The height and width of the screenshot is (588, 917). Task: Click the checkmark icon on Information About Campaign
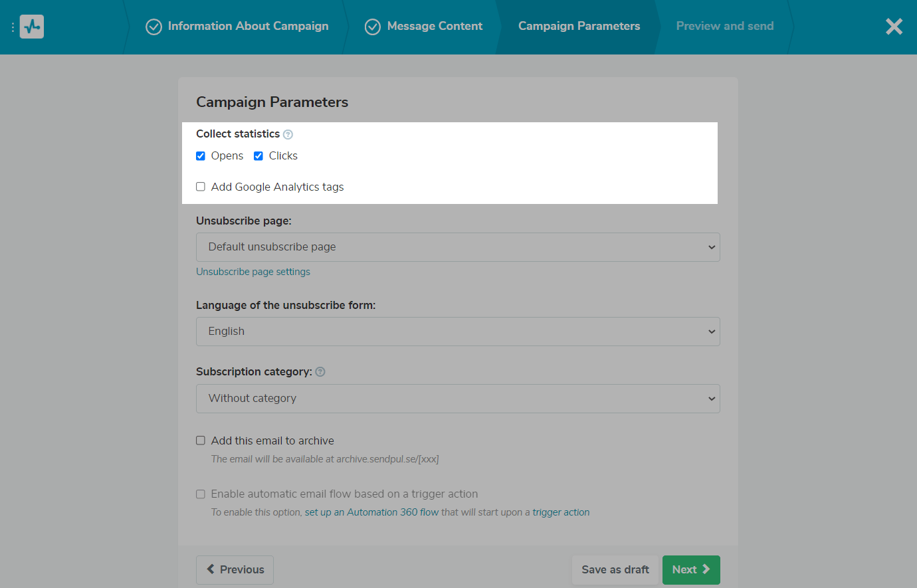153,27
